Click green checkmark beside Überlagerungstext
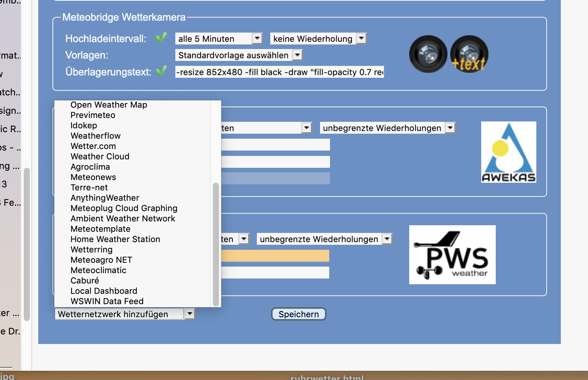This screenshot has width=588, height=380. [x=161, y=71]
